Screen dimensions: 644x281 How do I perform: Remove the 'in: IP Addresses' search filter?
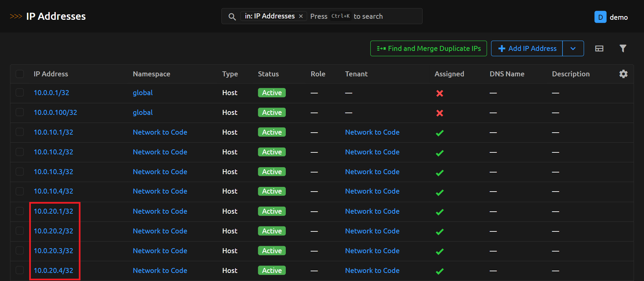pyautogui.click(x=301, y=16)
